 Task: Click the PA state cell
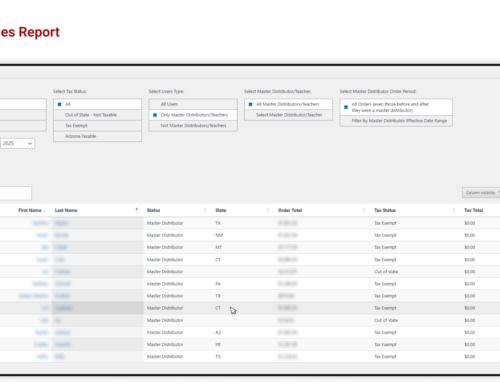[218, 284]
